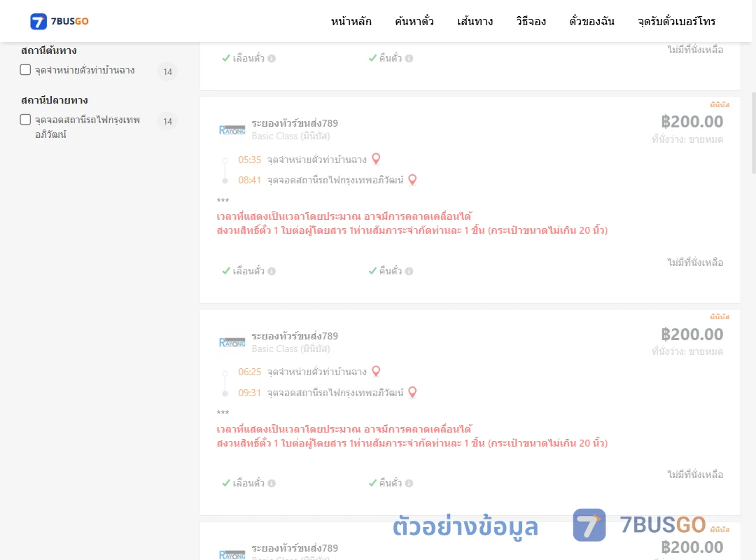This screenshot has width=756, height=560.
Task: Click the 09:31 arrival time
Action: point(249,393)
